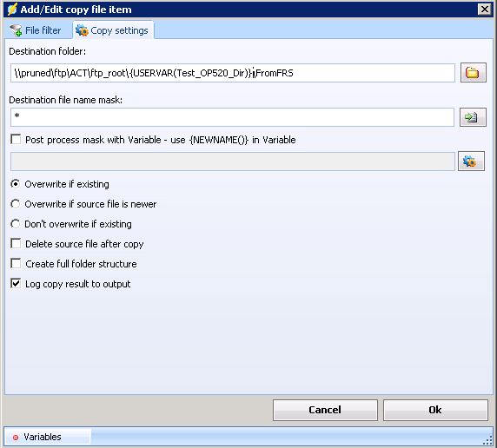Uncheck Log copy result to output
Viewport: 497px width, 448px height.
click(x=16, y=283)
